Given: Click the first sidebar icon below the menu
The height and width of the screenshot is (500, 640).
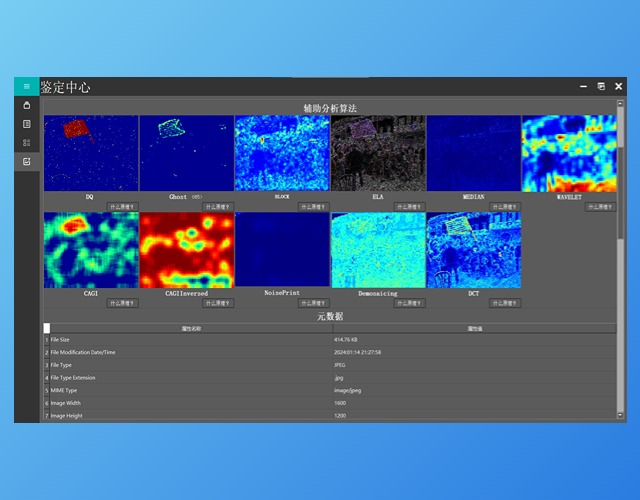Looking at the screenshot, I should [27, 105].
